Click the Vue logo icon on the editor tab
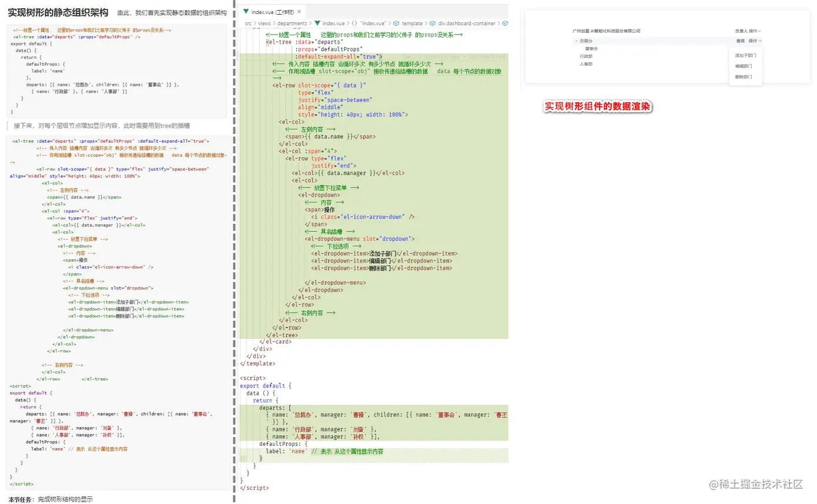The image size is (817, 504). click(x=246, y=12)
